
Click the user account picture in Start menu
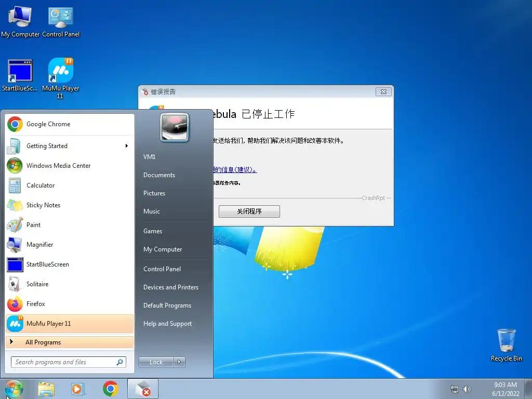(x=175, y=128)
